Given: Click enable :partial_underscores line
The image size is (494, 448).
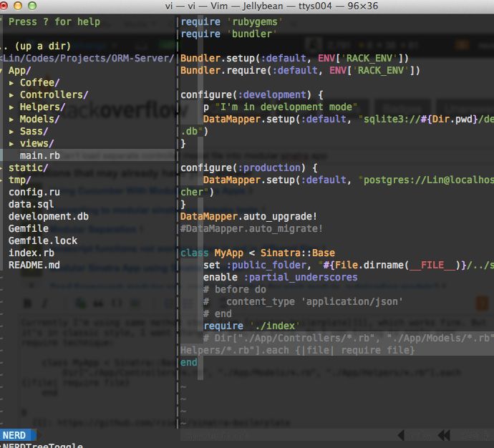Looking at the screenshot, I should click(x=281, y=278).
